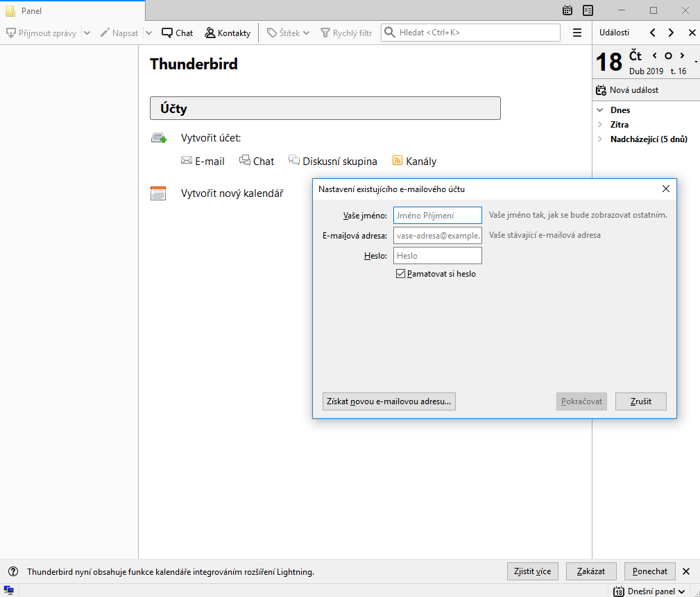Collapse the Dnes section

point(600,110)
